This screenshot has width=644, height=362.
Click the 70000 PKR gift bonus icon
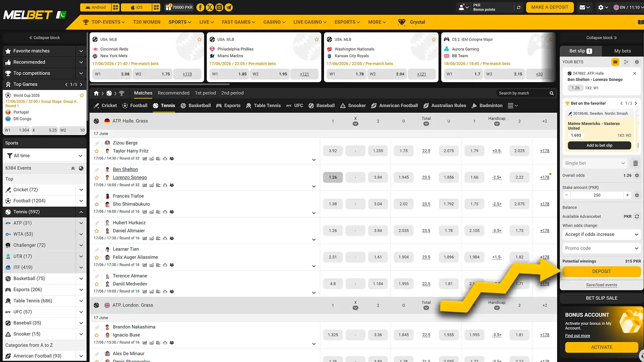pos(168,7)
